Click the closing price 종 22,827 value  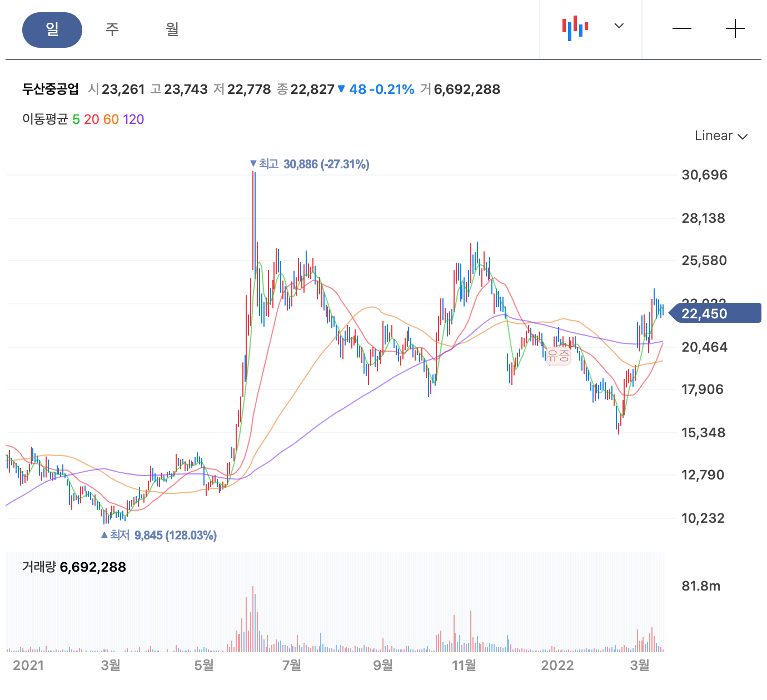click(x=306, y=89)
